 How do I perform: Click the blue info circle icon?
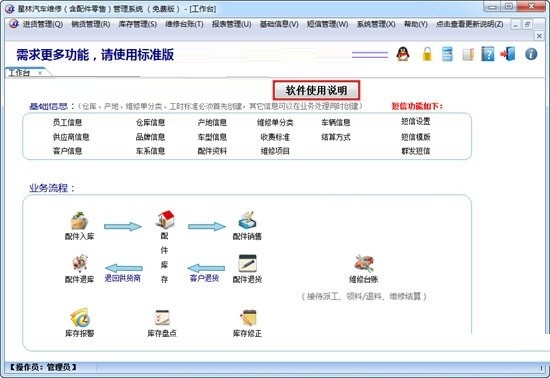[x=531, y=54]
